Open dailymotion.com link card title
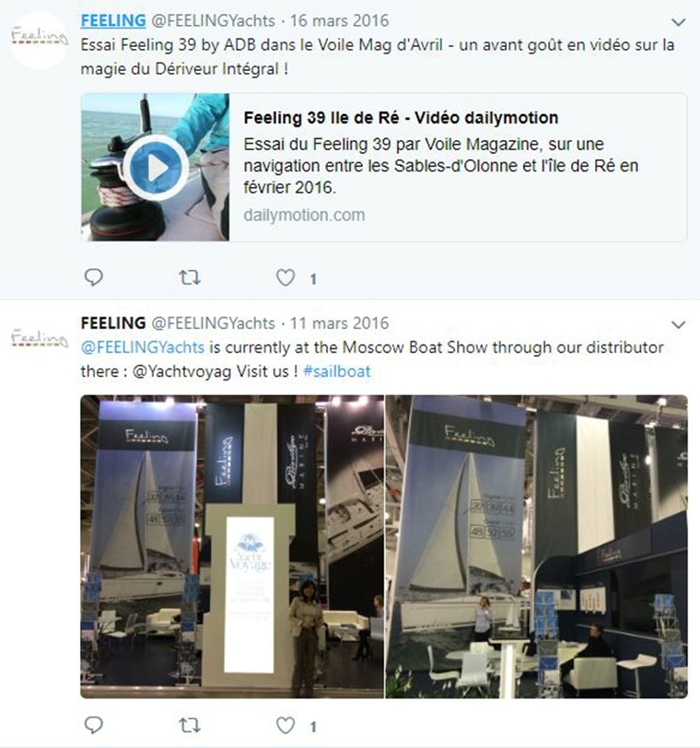The width and height of the screenshot is (700, 748). (x=401, y=118)
